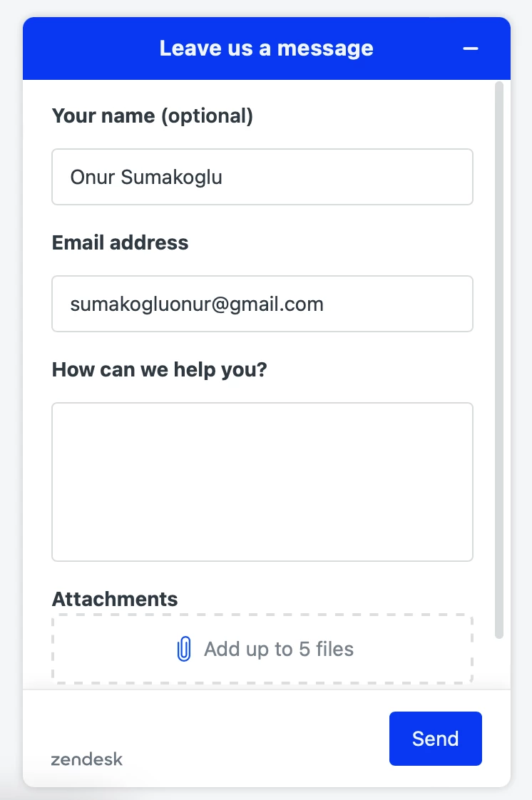Click the 'Leave us a message' header title
The height and width of the screenshot is (800, 532).
266,48
